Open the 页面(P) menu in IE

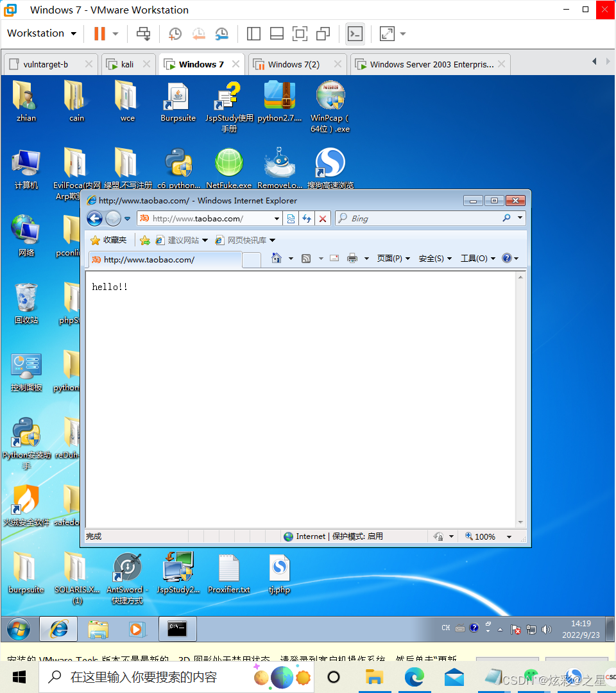pyautogui.click(x=393, y=258)
